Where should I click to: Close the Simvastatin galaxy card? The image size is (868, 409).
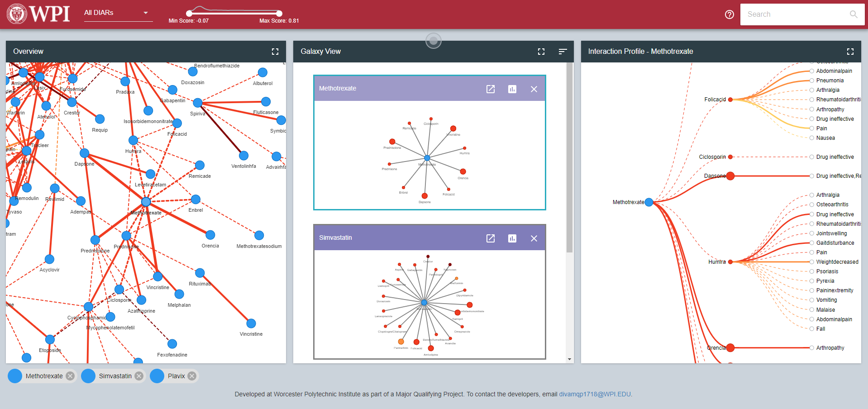(534, 238)
